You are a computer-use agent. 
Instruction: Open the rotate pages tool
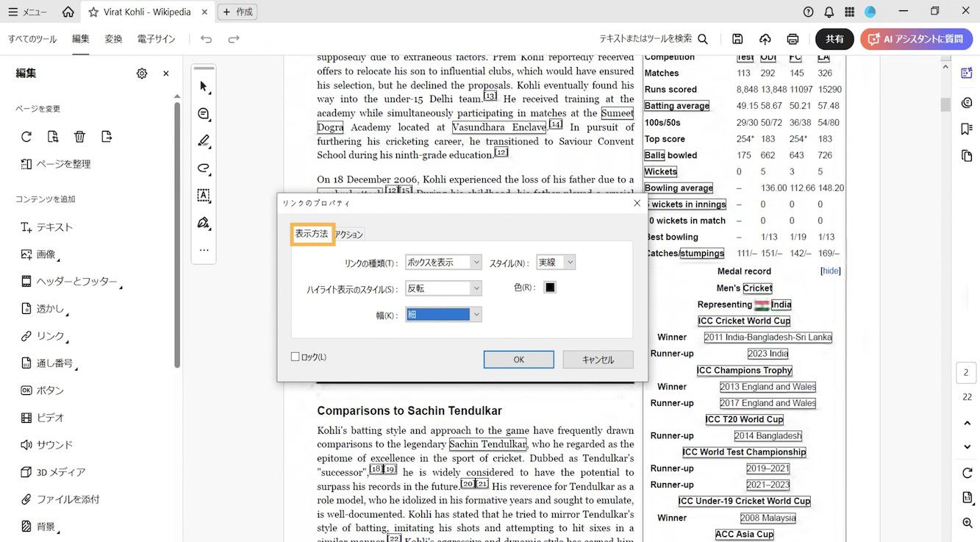pos(26,136)
